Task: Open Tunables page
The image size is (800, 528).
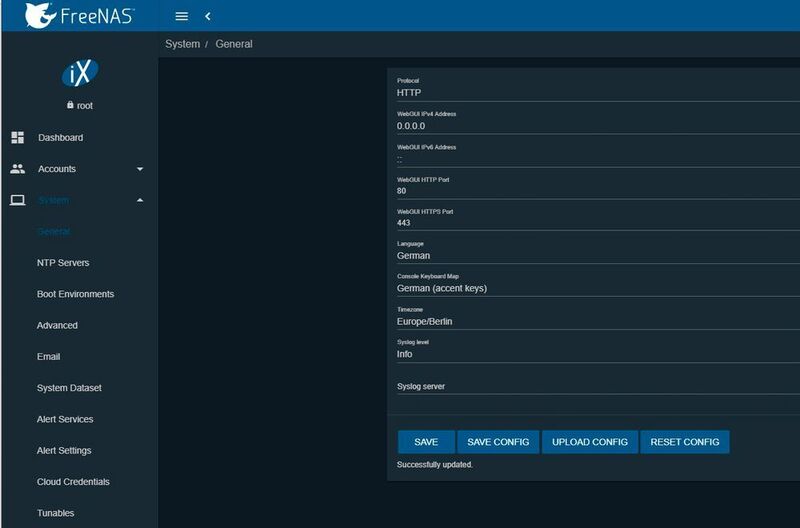Action: tap(56, 513)
